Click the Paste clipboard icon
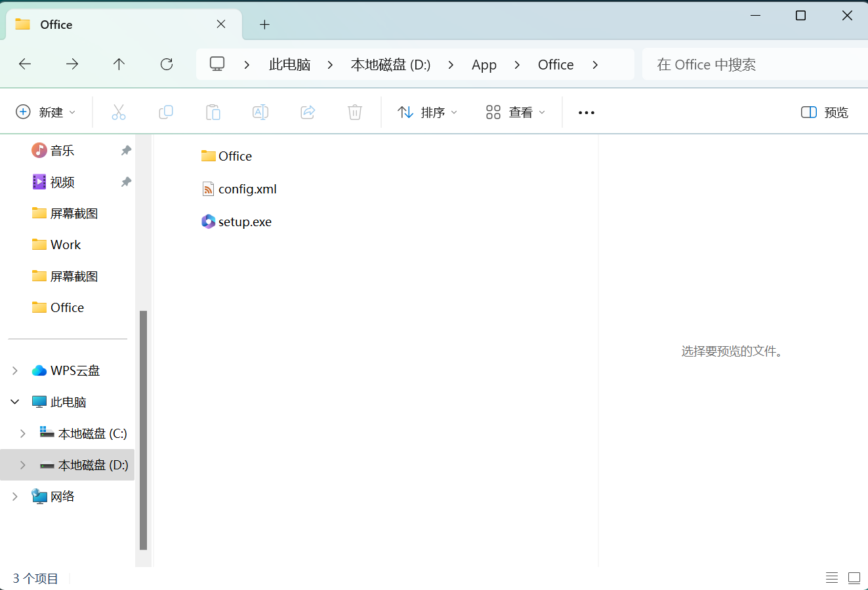 point(213,112)
